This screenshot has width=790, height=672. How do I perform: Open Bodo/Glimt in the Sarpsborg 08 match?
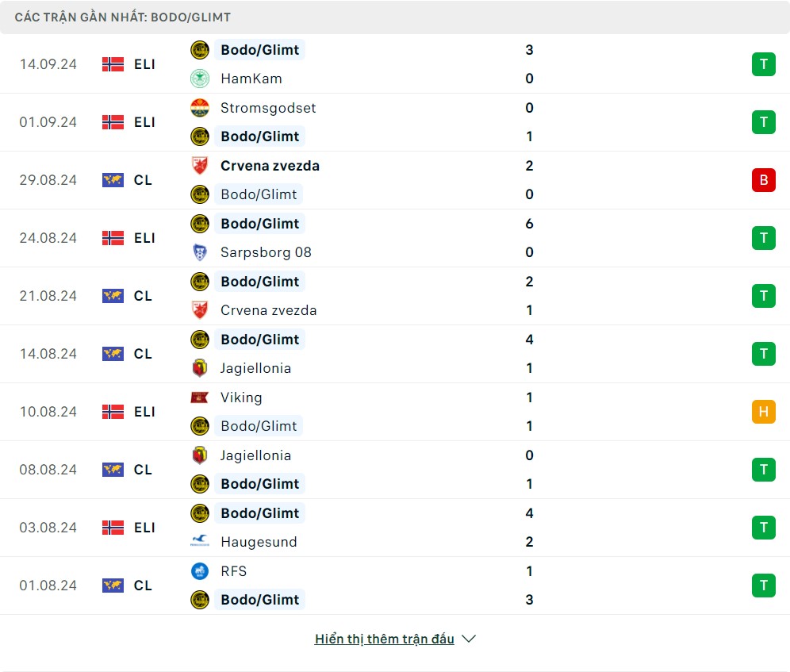point(259,224)
